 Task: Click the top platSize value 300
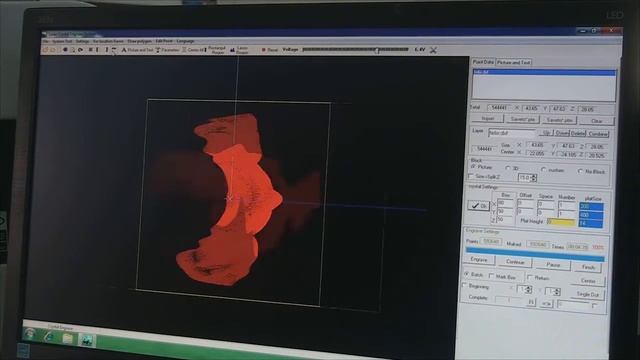click(x=591, y=207)
